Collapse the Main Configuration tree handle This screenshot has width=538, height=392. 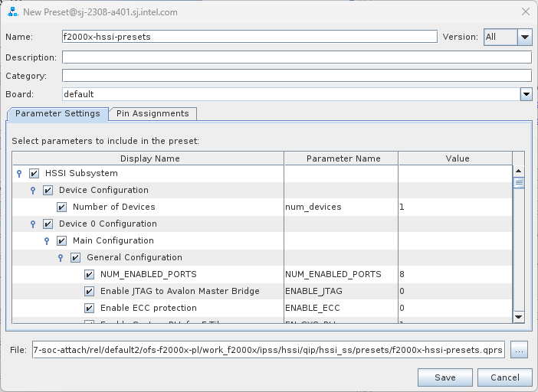tap(48, 241)
